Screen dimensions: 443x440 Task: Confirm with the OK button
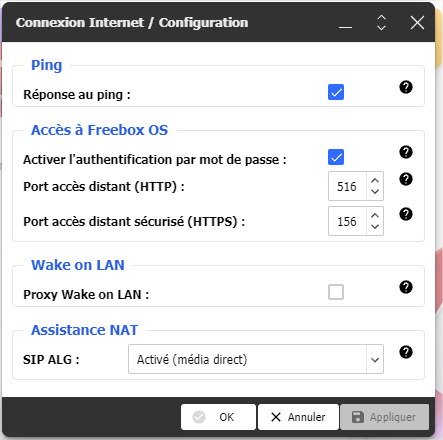218,417
